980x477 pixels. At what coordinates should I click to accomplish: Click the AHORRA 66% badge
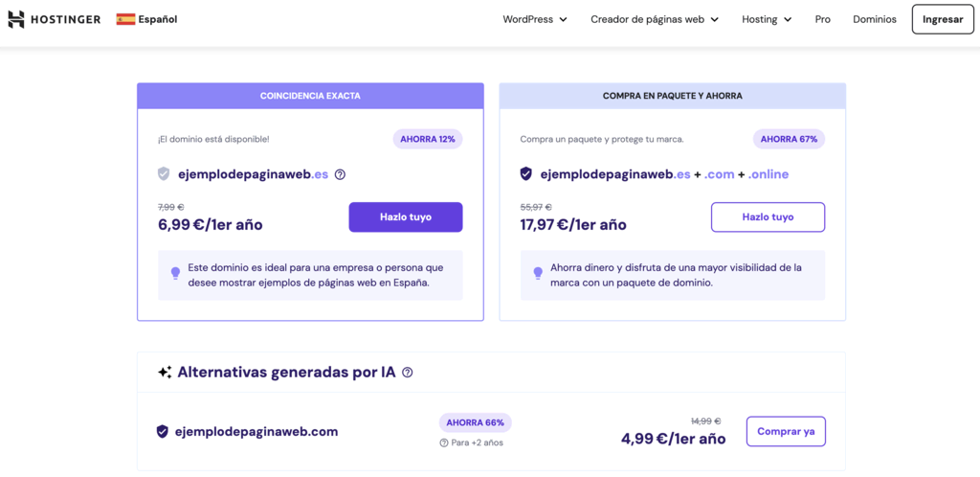tap(475, 422)
